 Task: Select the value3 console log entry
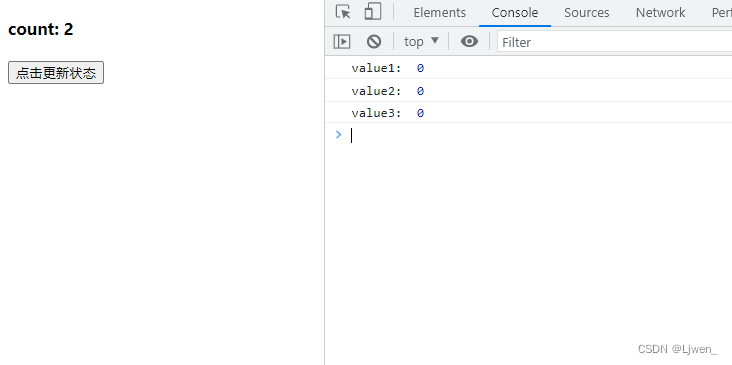(528, 113)
